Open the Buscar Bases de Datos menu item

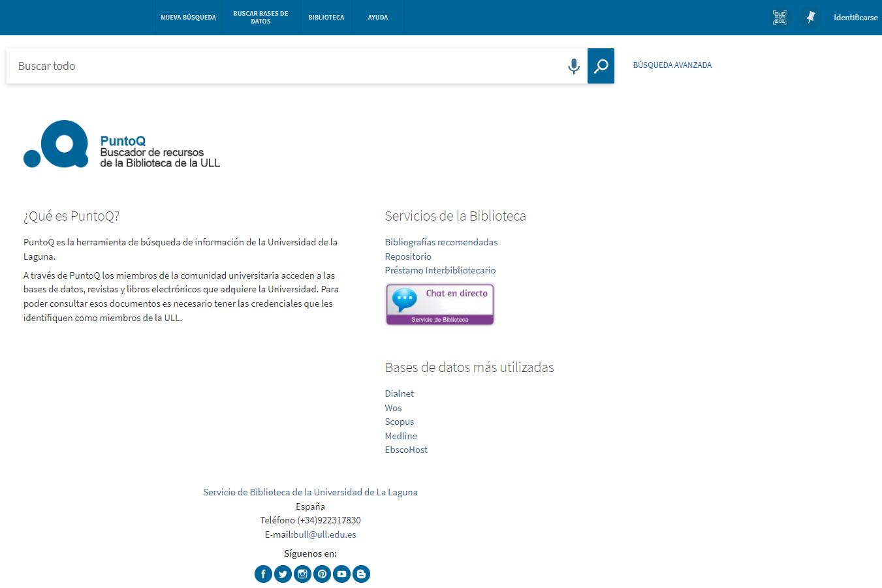pyautogui.click(x=260, y=18)
